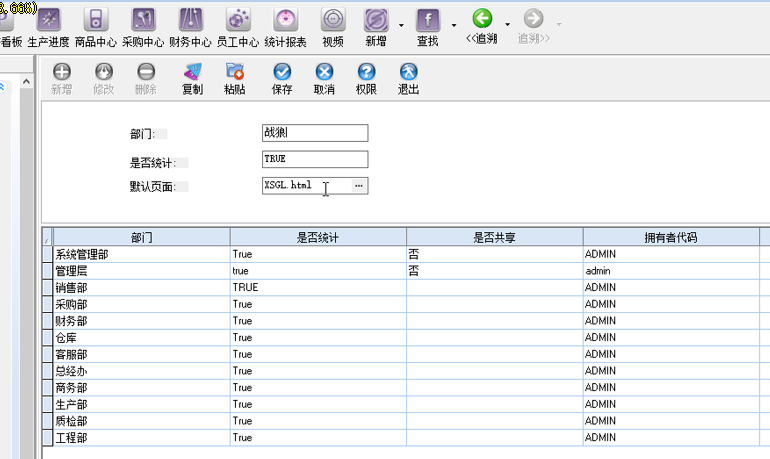Click the grid select-all corner cell
770x459 pixels.
coord(47,238)
